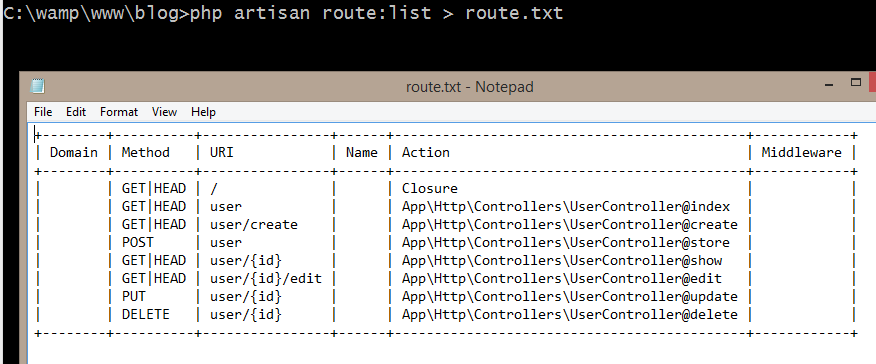Click the route.txt - Notepad title text
Viewport: 876px width, 364px height.
point(469,87)
